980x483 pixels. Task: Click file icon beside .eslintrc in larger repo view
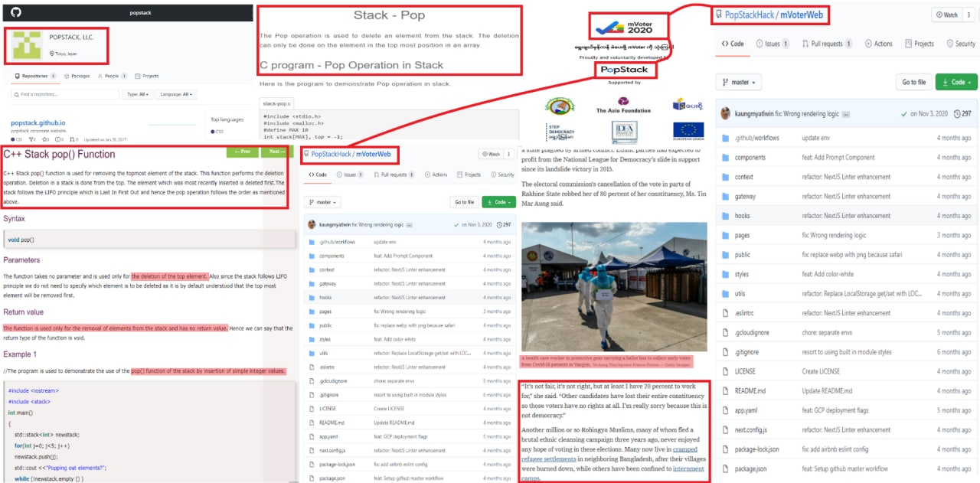point(727,313)
